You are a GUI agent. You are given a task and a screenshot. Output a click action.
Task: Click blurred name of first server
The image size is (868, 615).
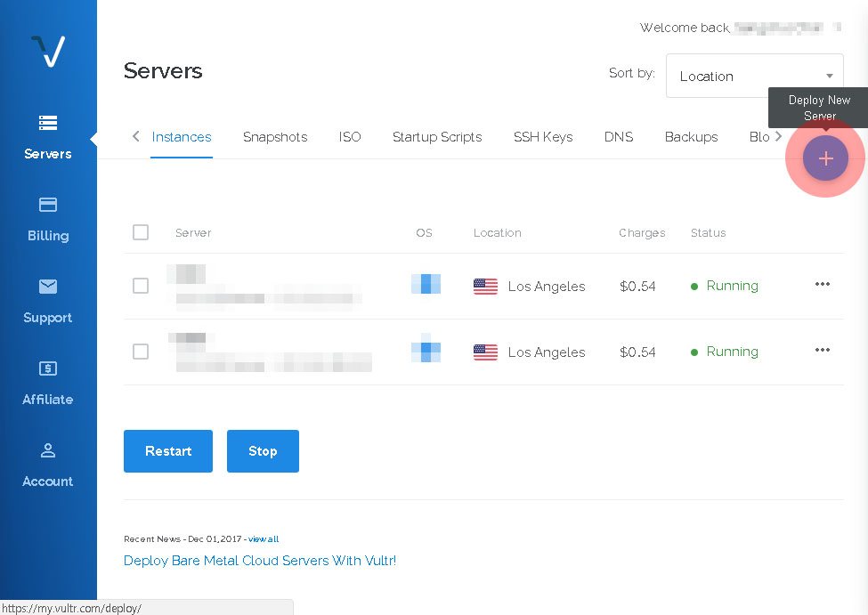point(187,274)
